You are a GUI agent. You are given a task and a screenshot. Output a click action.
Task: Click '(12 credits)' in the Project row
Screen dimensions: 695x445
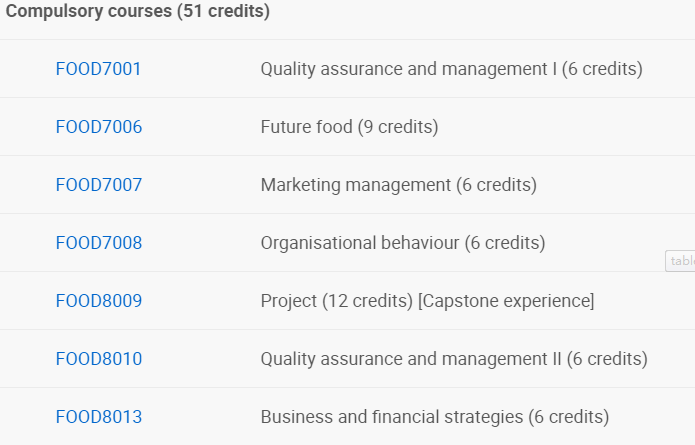367,301
